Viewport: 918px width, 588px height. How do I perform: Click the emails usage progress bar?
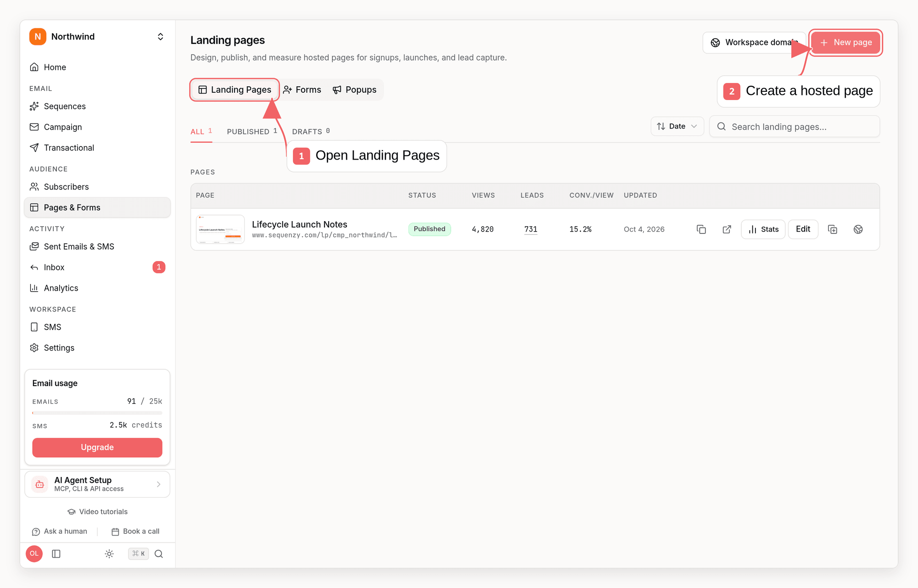97,413
